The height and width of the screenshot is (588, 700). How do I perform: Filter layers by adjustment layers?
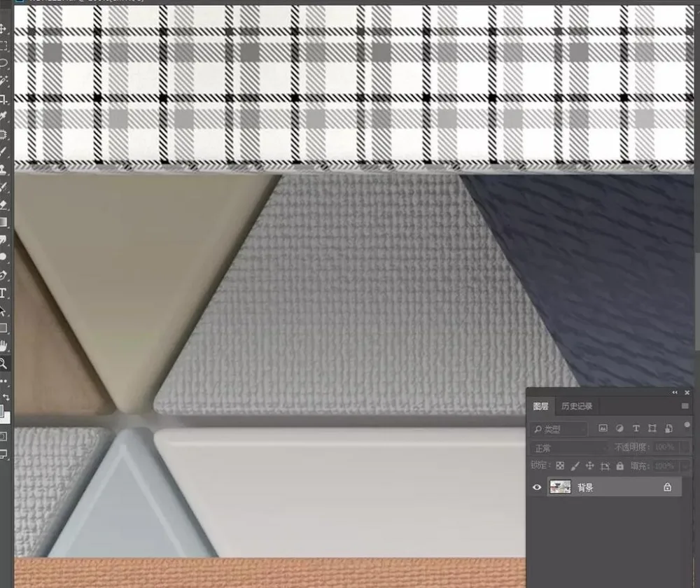tap(619, 428)
